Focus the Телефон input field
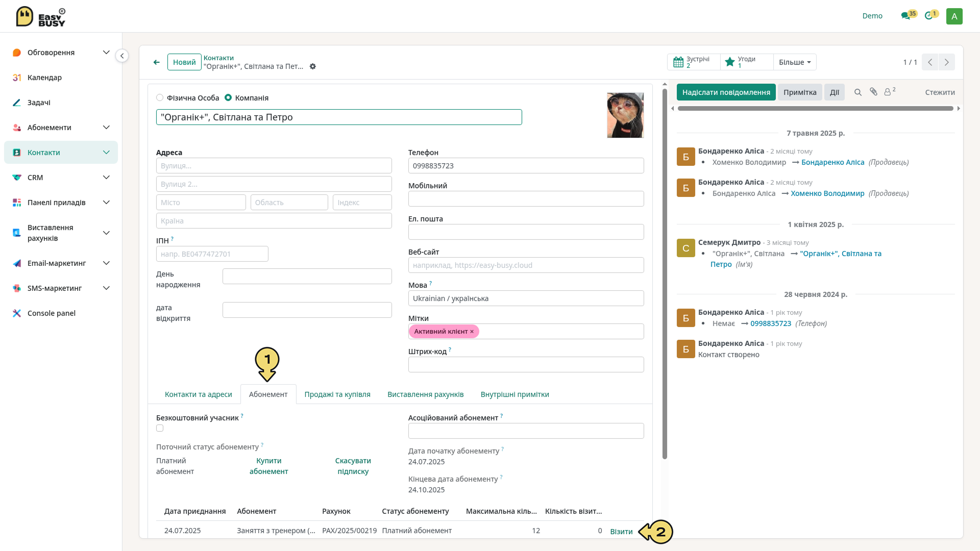The image size is (980, 551). [x=526, y=166]
